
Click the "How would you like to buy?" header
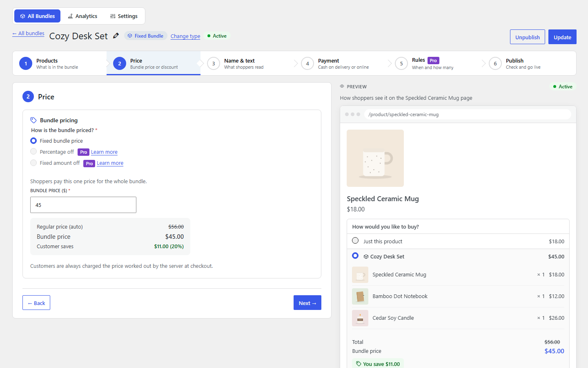458,227
